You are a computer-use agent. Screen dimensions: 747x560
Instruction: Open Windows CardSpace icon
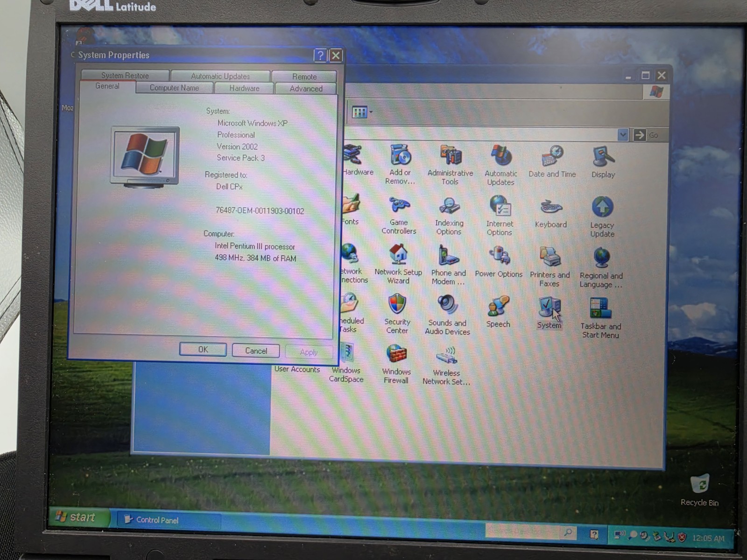pos(346,363)
